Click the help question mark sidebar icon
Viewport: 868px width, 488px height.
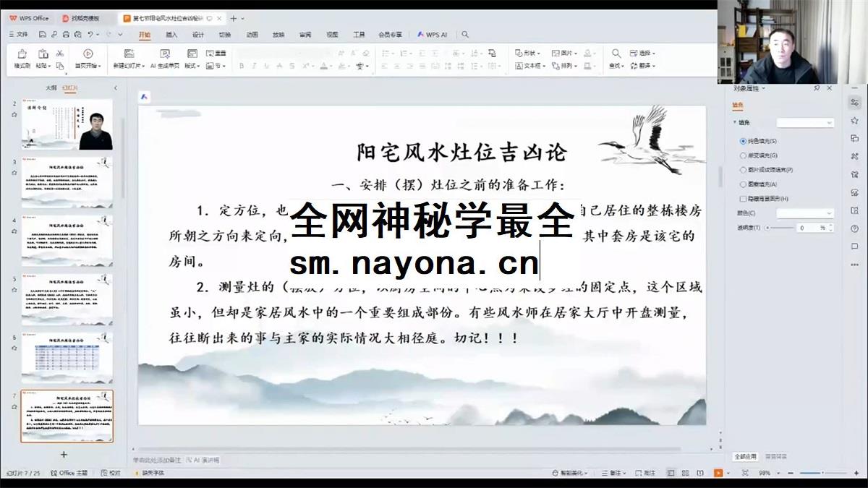pos(855,228)
